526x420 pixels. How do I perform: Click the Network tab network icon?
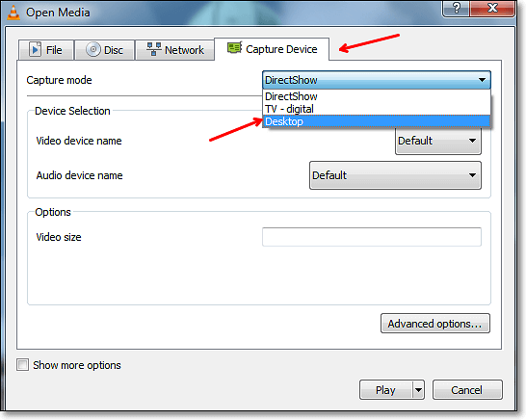(154, 49)
